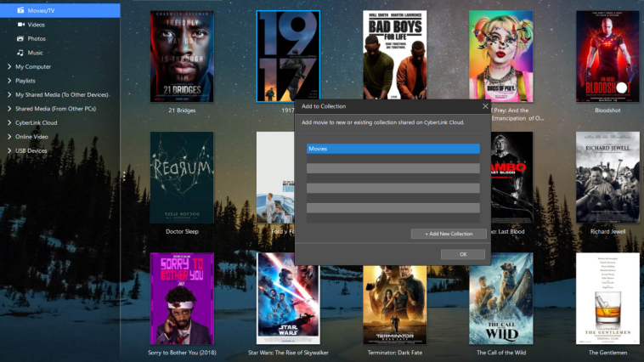The width and height of the screenshot is (644, 362).
Task: Expand the Online Video arrow
Action: tap(8, 137)
